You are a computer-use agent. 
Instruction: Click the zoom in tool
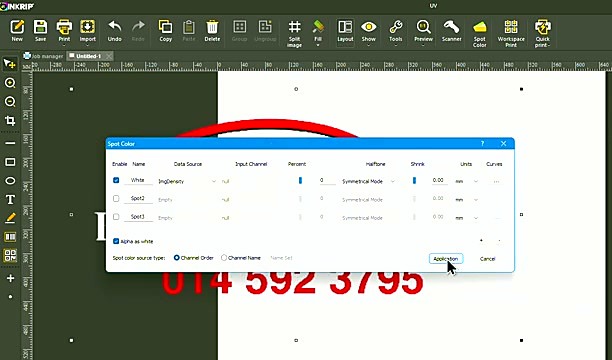tap(10, 83)
